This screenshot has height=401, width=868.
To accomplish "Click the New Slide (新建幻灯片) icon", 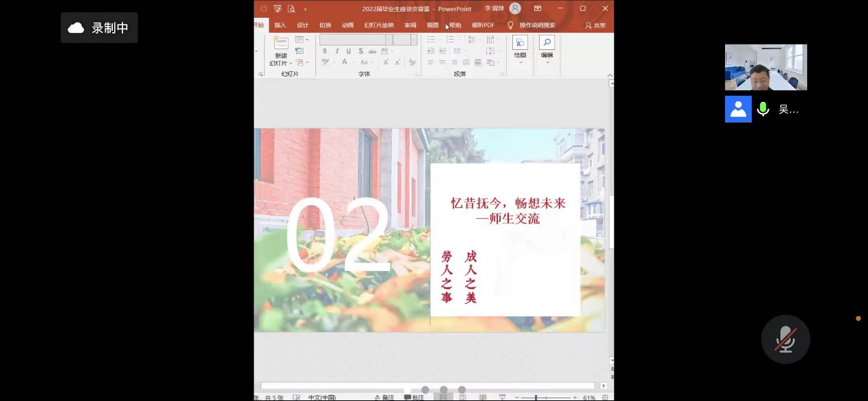I will pos(280,43).
